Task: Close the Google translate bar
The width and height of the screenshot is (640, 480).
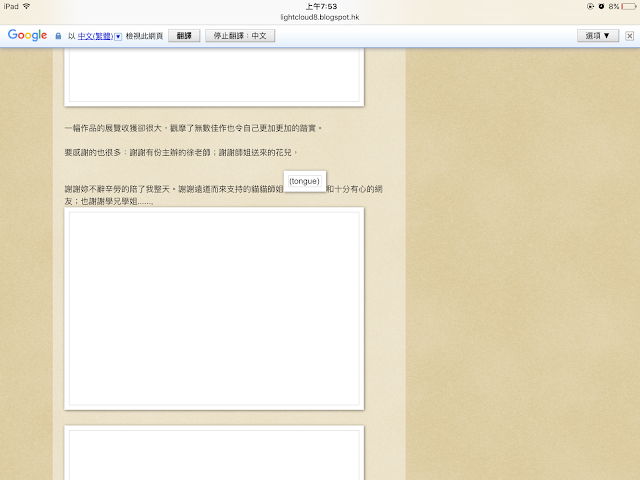Action: click(629, 36)
